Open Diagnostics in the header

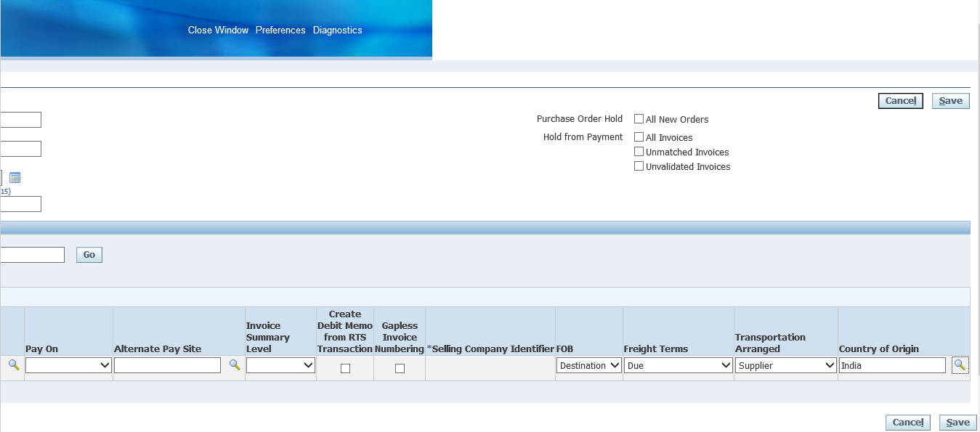click(337, 30)
